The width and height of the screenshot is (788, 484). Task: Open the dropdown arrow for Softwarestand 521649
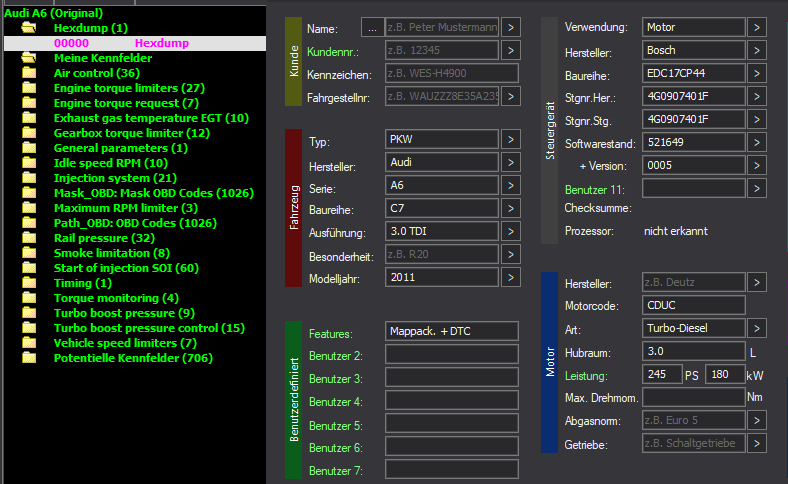757,142
